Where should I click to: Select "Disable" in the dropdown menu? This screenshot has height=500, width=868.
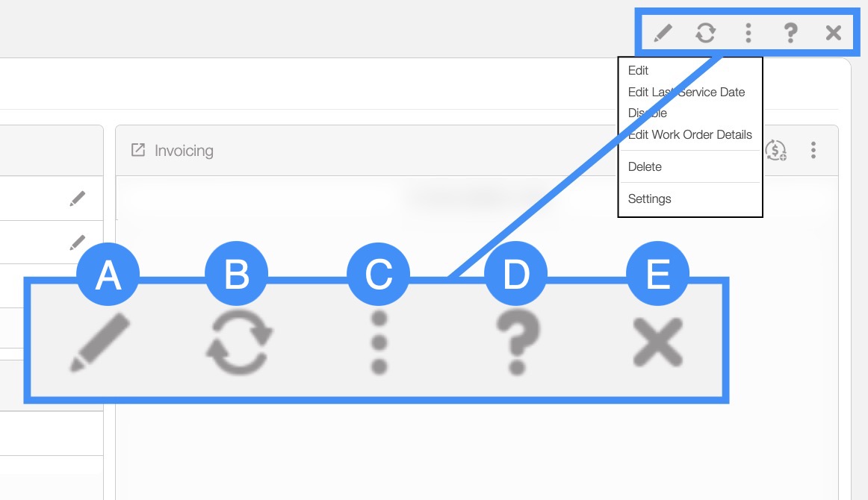(647, 113)
